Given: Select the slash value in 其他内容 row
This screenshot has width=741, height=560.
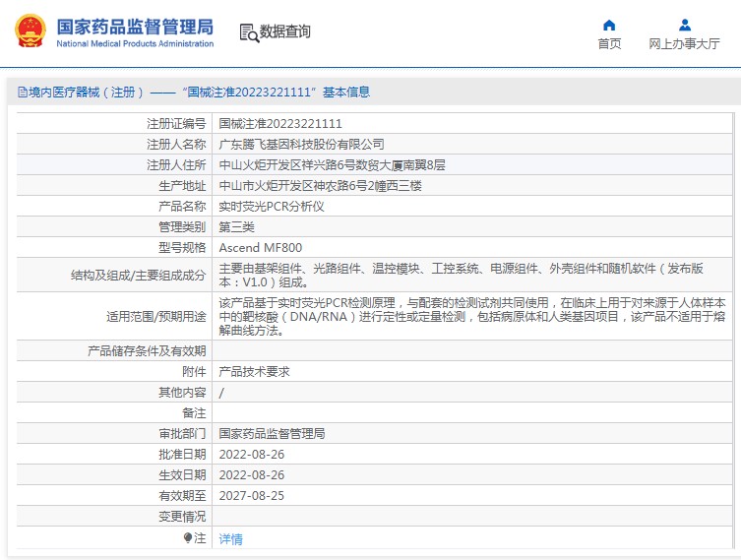Looking at the screenshot, I should [221, 393].
